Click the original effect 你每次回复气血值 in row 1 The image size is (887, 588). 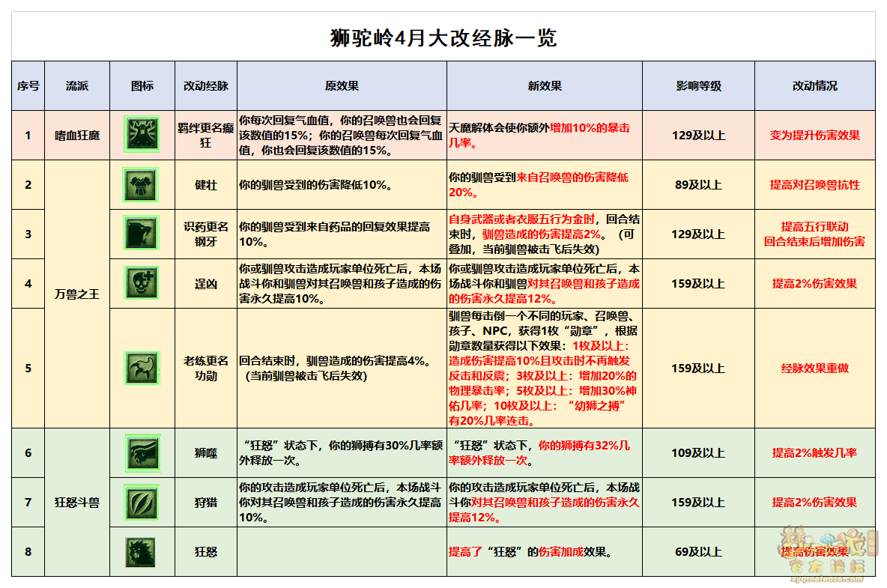tap(341, 135)
